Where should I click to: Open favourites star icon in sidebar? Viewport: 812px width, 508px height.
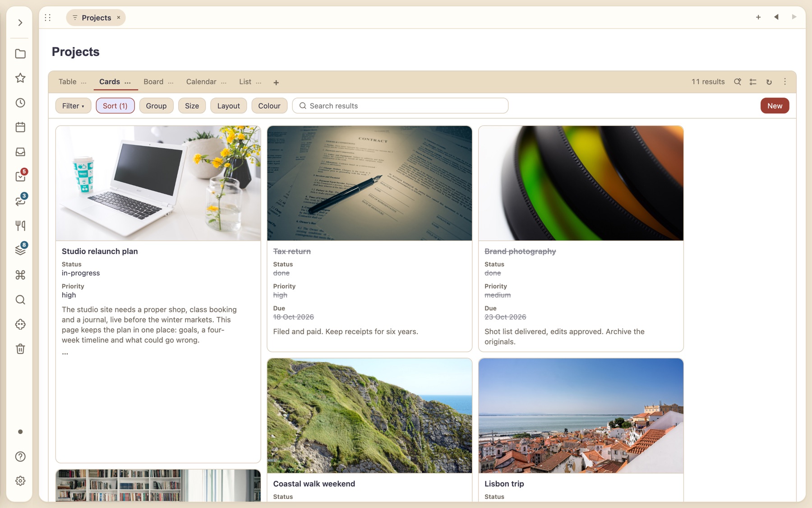click(x=20, y=78)
